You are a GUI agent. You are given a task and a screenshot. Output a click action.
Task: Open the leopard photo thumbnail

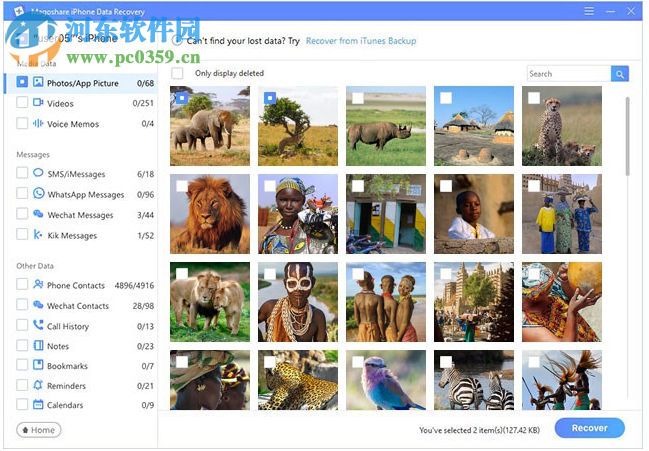pyautogui.click(x=298, y=380)
